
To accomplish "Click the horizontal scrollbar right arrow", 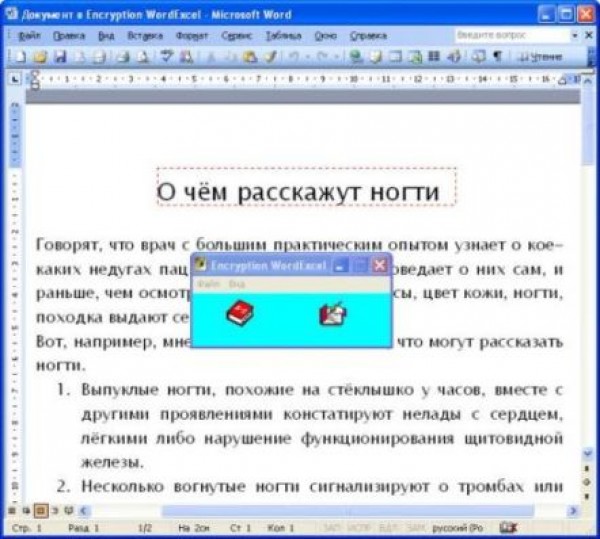I will pos(573,510).
